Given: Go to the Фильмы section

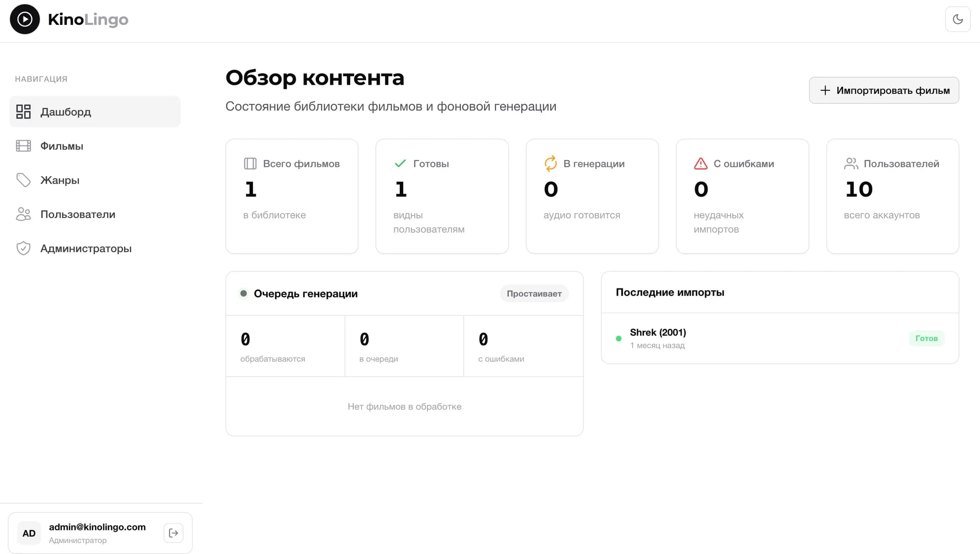Looking at the screenshot, I should (x=95, y=146).
